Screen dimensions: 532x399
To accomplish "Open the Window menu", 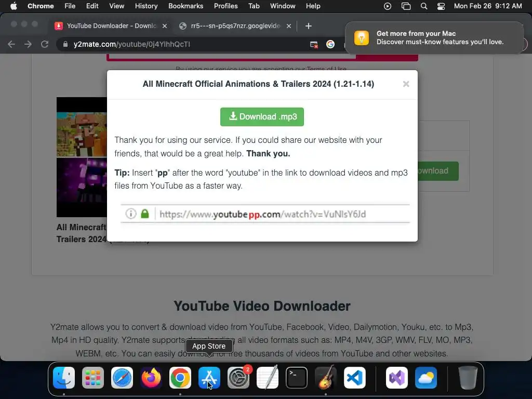I will (x=283, y=6).
